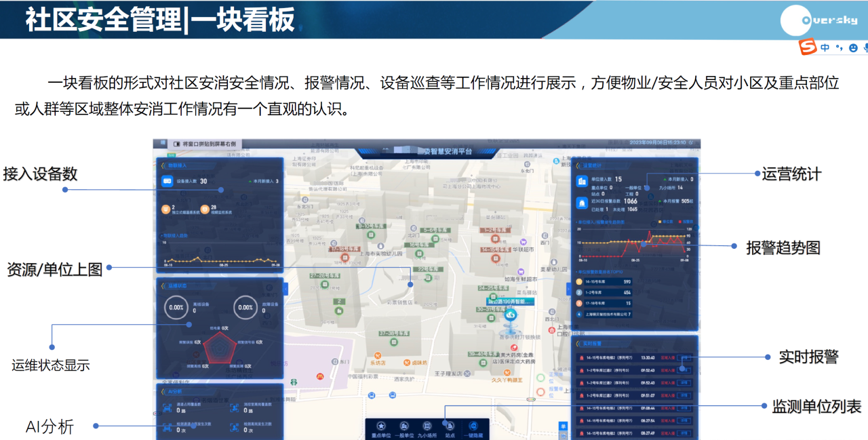Toggle Sogou 中 Chinese/English input mode
The image size is (868, 440).
(825, 48)
